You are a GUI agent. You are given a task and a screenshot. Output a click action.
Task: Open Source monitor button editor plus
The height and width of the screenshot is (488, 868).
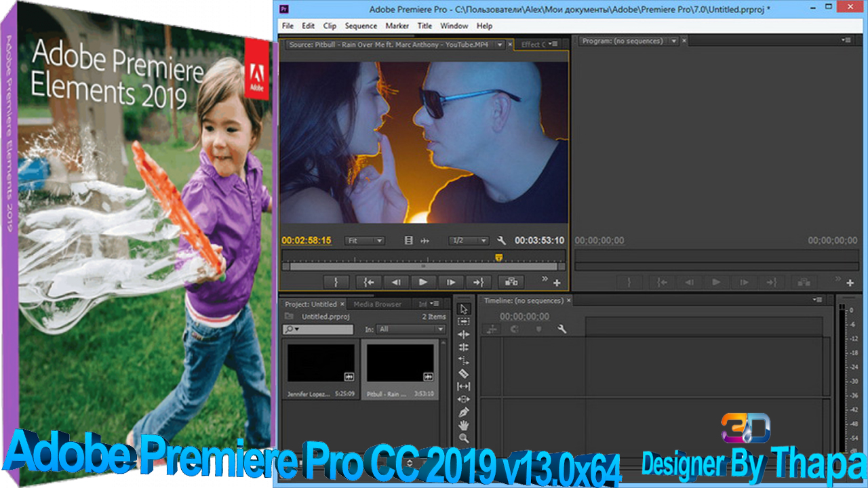pyautogui.click(x=557, y=283)
